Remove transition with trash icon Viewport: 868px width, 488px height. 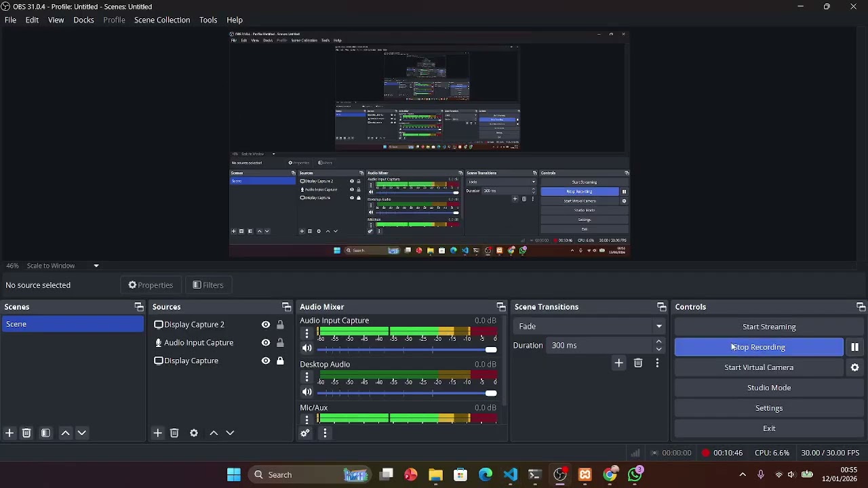638,363
